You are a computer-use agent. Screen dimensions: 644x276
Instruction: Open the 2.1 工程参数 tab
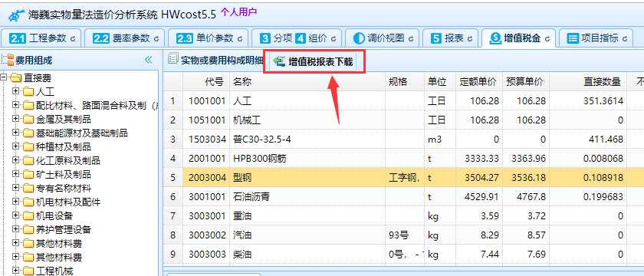(x=42, y=38)
